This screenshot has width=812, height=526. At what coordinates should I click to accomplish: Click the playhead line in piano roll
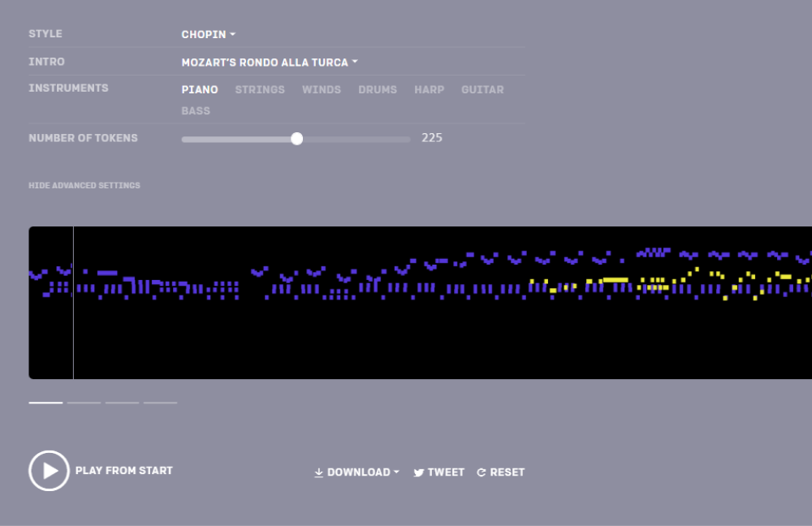pos(73,303)
